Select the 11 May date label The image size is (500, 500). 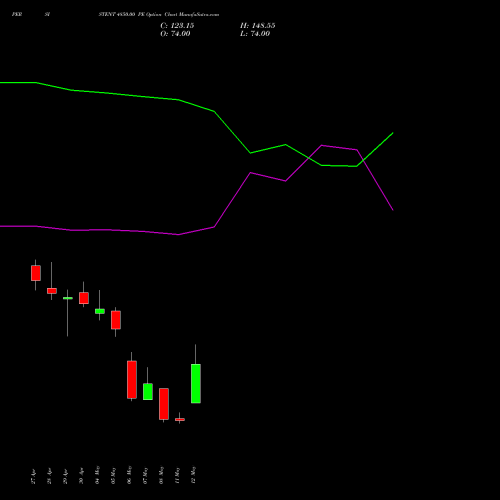[177, 475]
